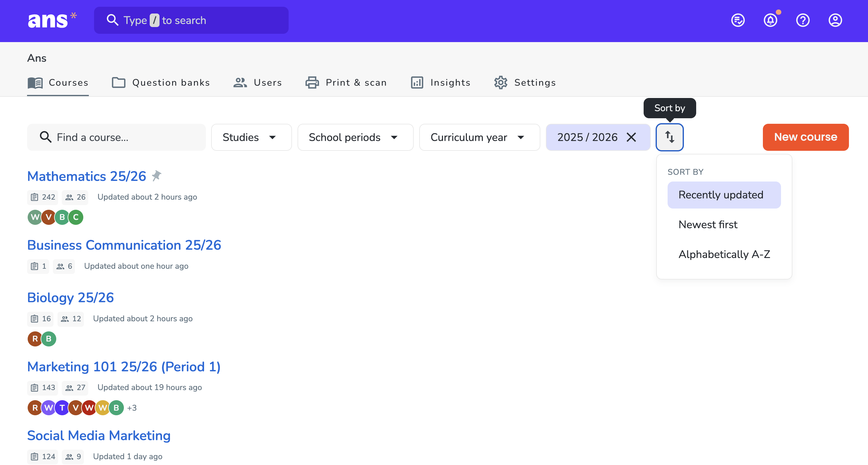The height and width of the screenshot is (465, 868).
Task: Open the user account profile icon
Action: (x=835, y=20)
